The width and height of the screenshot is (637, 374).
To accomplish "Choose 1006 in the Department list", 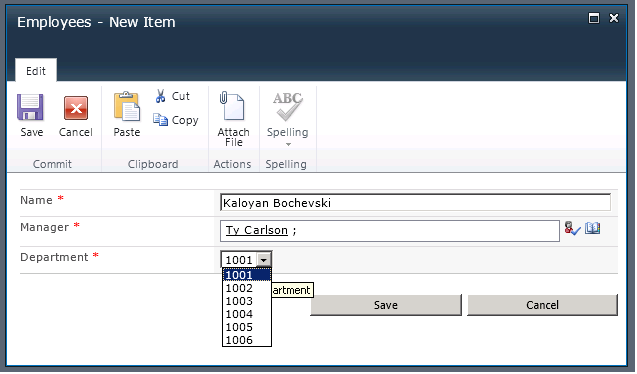I will 247,340.
